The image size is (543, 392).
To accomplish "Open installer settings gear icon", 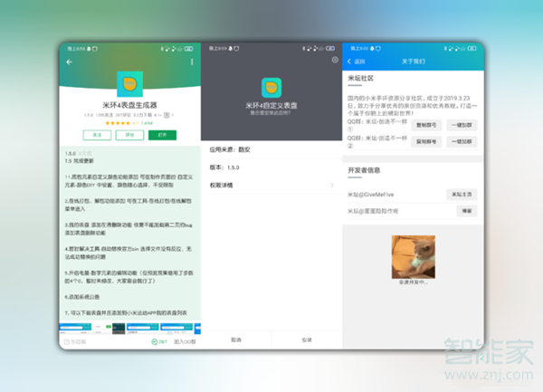I will click(335, 60).
